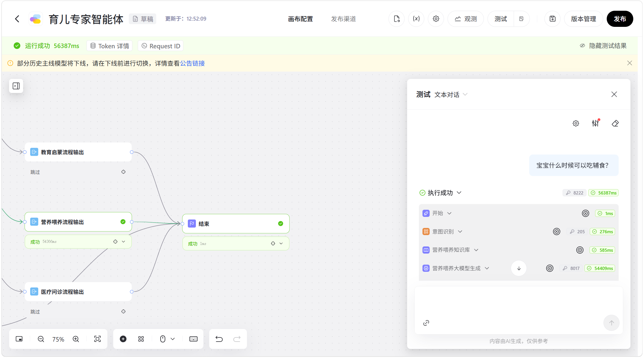Add a node with the plus icon
The height and width of the screenshot is (358, 644).
[123, 339]
